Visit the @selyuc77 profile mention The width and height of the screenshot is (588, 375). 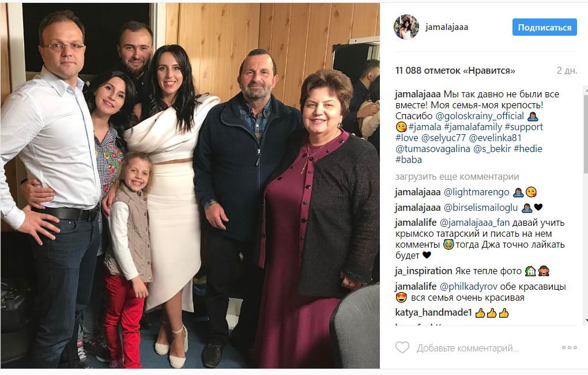point(444,138)
